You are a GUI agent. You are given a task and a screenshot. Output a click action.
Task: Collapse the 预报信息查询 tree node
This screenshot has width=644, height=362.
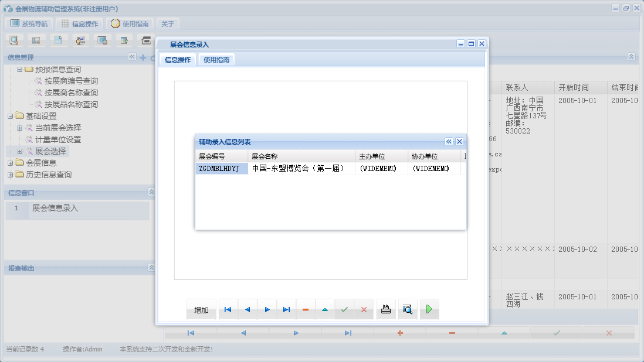click(x=19, y=70)
